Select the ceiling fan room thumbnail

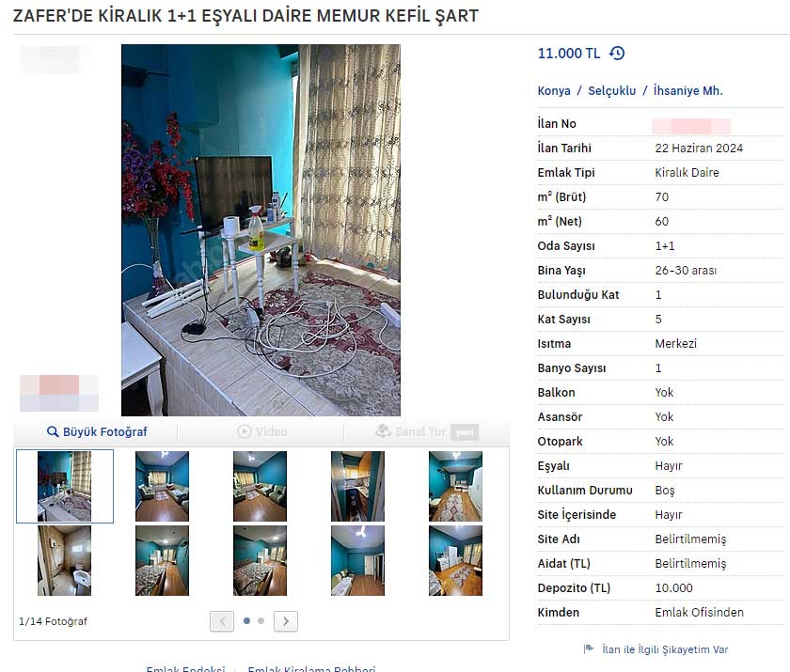point(357,561)
